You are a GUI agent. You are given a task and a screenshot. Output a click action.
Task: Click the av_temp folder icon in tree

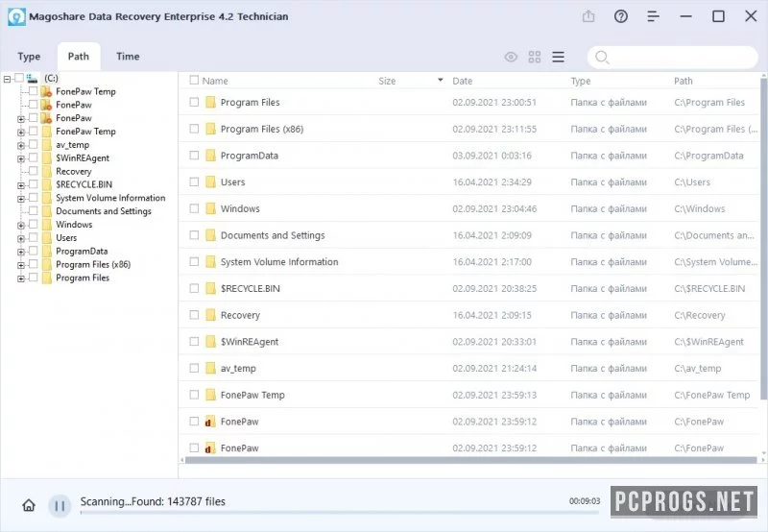[x=46, y=144]
